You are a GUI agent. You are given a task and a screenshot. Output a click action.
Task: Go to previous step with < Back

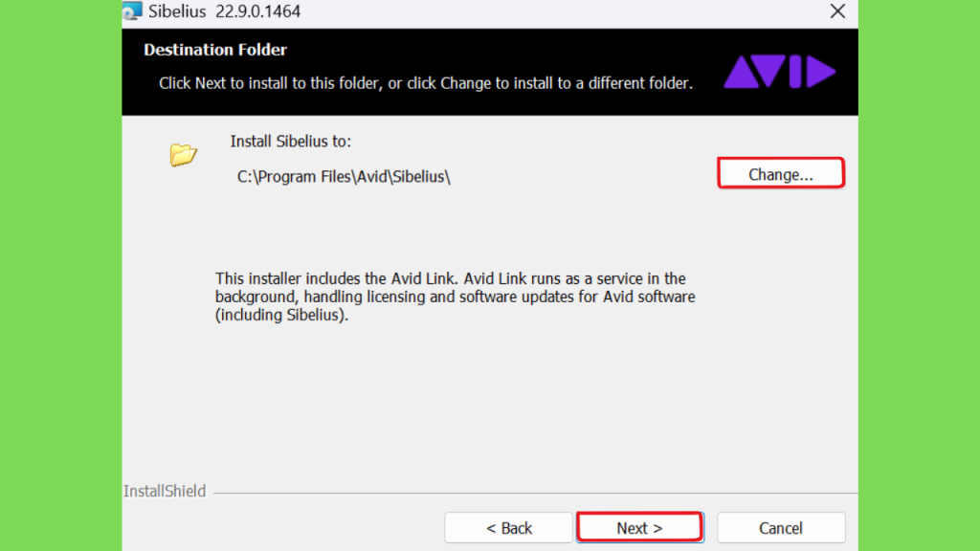tap(509, 528)
